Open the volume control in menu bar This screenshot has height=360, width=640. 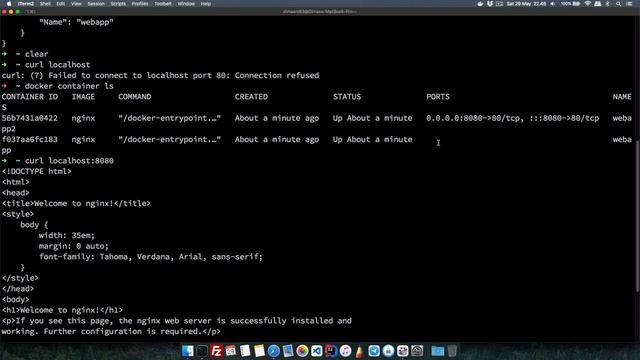coord(553,4)
